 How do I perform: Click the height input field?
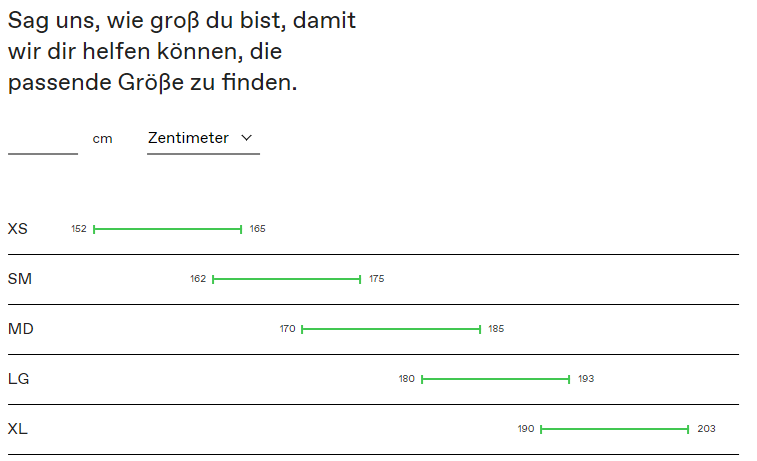coord(42,139)
